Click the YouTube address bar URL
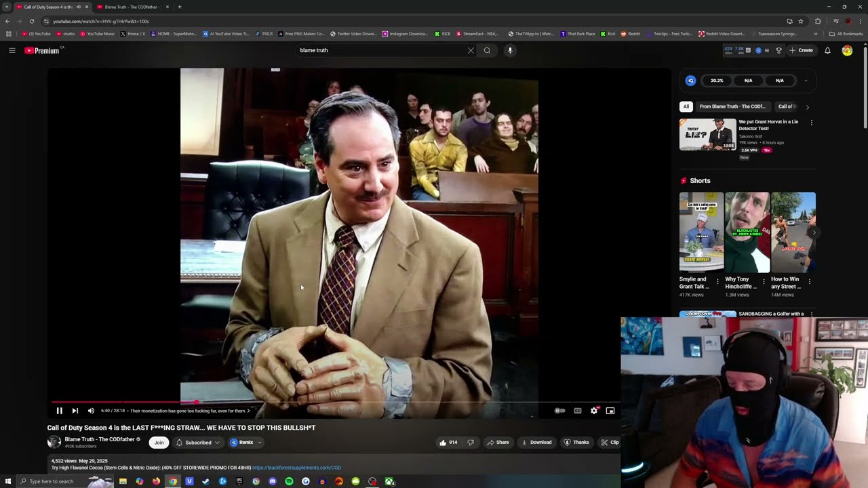 101,21
